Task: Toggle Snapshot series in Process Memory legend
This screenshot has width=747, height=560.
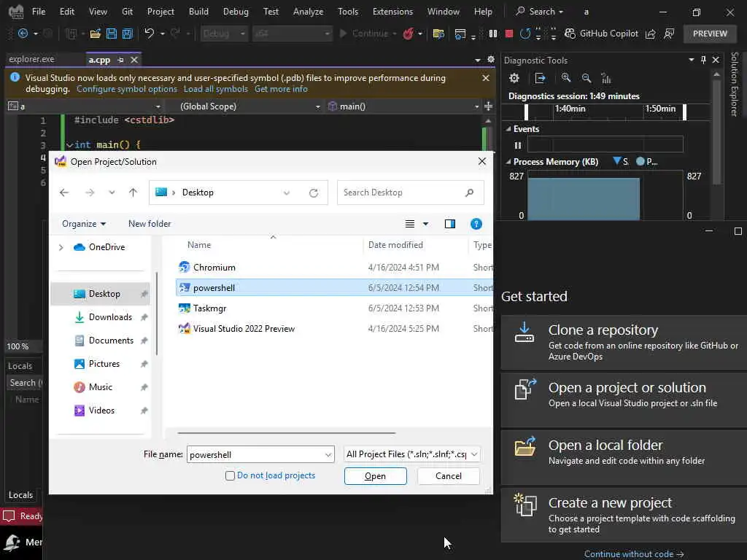Action: pyautogui.click(x=621, y=161)
